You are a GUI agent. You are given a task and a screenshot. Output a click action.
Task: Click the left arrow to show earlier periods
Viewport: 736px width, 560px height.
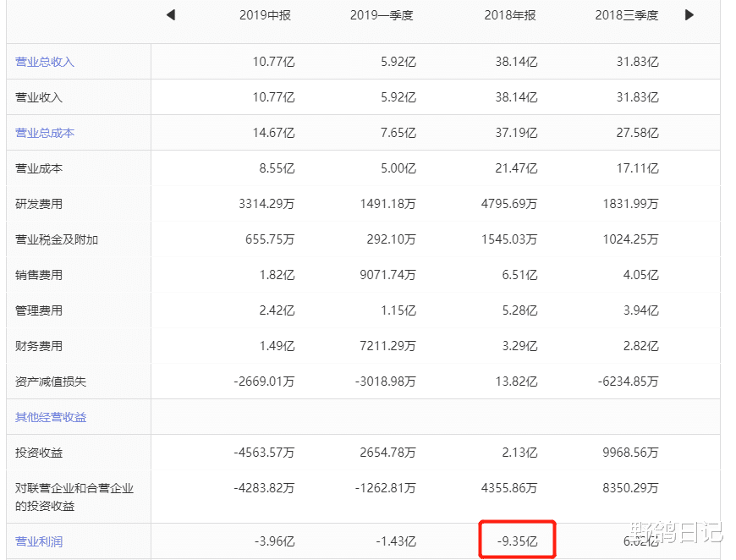click(171, 15)
